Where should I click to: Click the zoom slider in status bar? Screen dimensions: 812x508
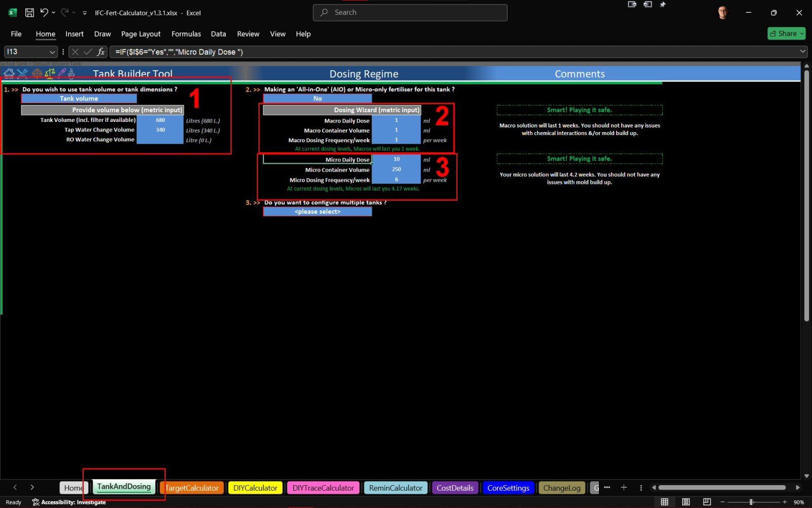752,502
